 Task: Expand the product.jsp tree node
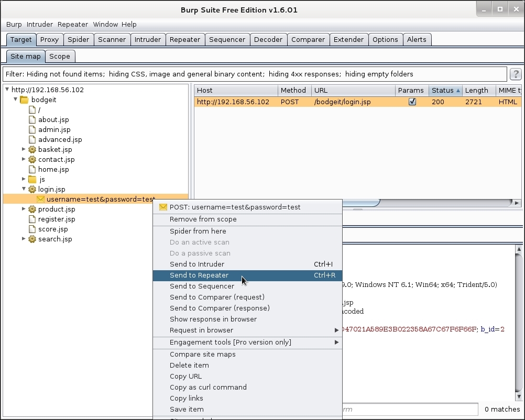pos(24,209)
